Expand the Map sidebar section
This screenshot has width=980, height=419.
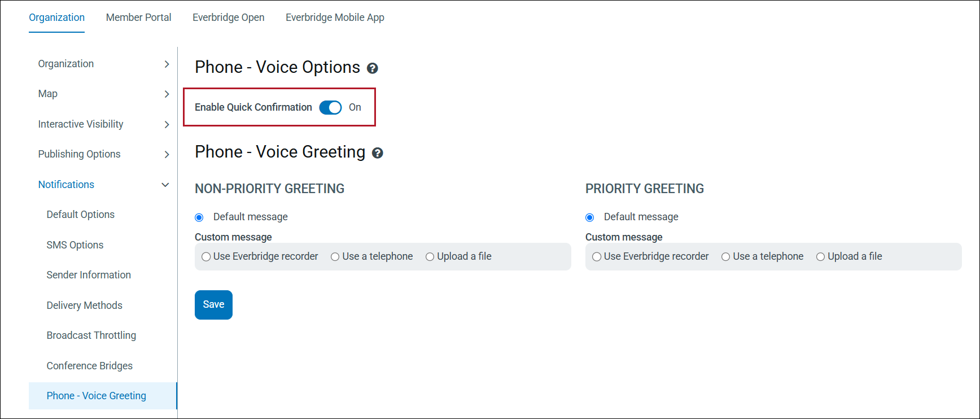coord(167,94)
